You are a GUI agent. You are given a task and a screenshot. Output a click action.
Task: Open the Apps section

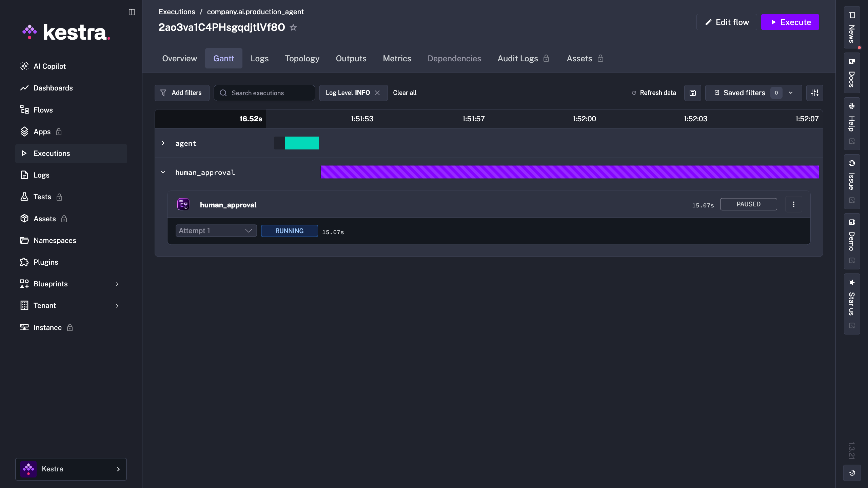pyautogui.click(x=71, y=131)
